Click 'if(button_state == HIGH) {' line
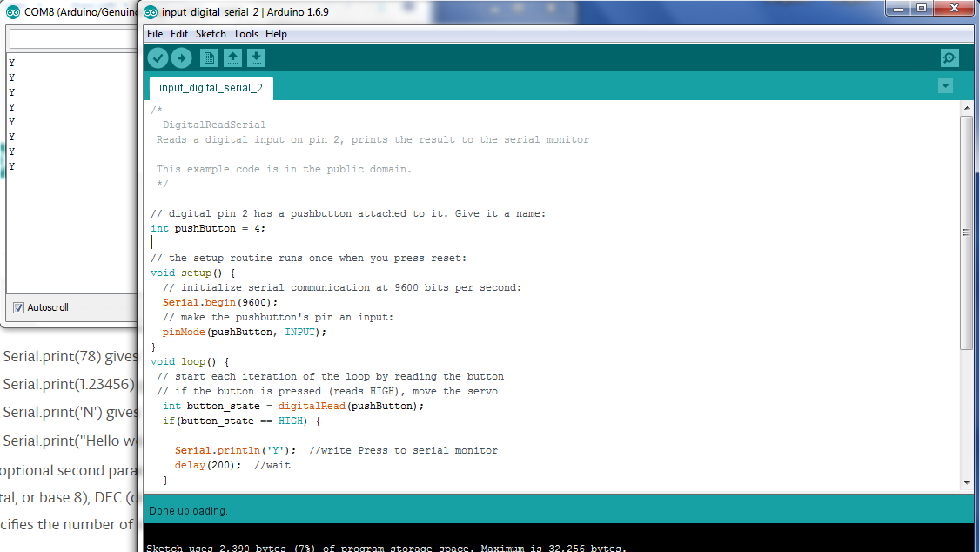The image size is (980, 552). click(241, 421)
